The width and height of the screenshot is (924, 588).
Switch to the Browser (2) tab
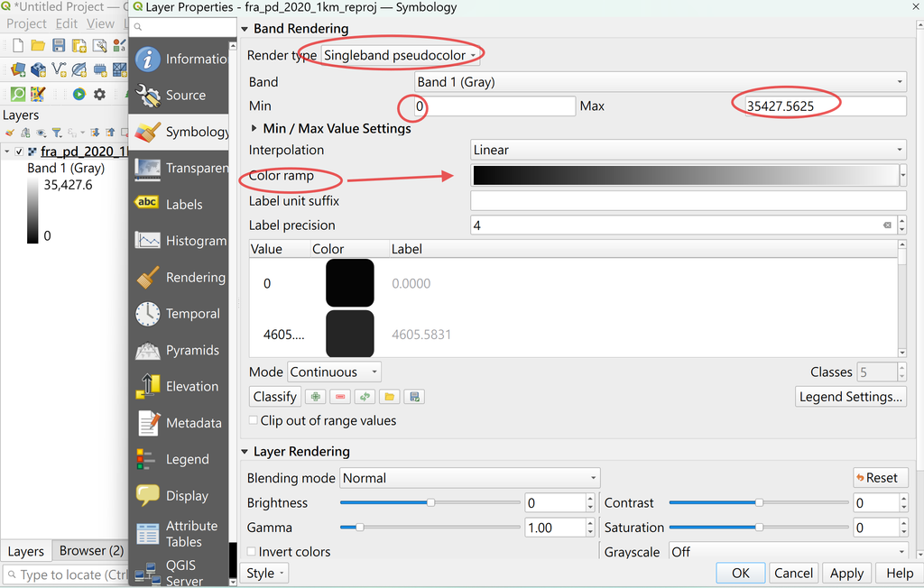[x=91, y=550]
